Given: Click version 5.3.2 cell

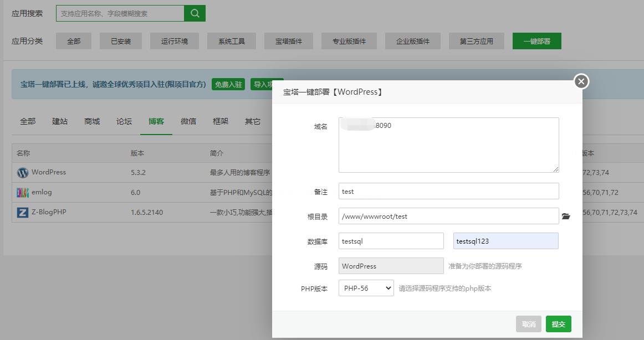Looking at the screenshot, I should point(139,173).
